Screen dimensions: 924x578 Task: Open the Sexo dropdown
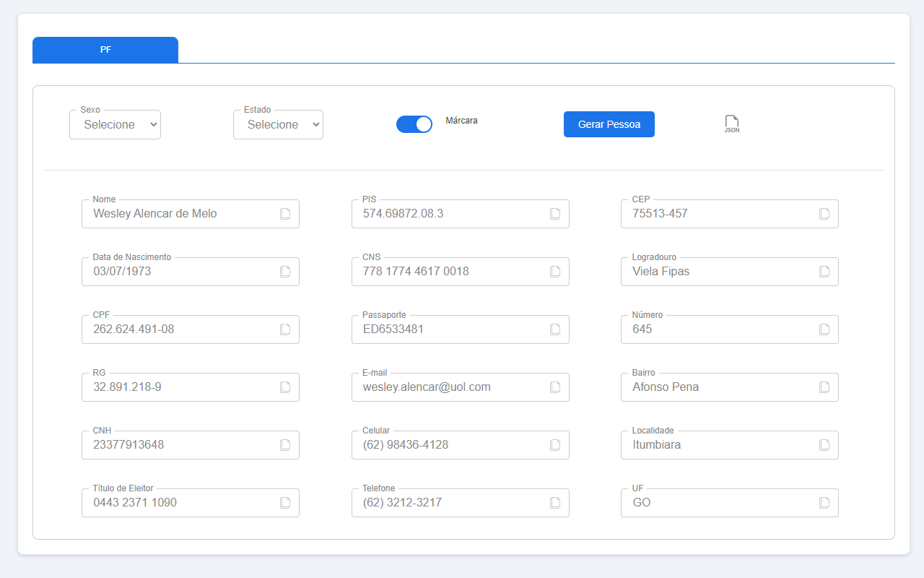[115, 124]
